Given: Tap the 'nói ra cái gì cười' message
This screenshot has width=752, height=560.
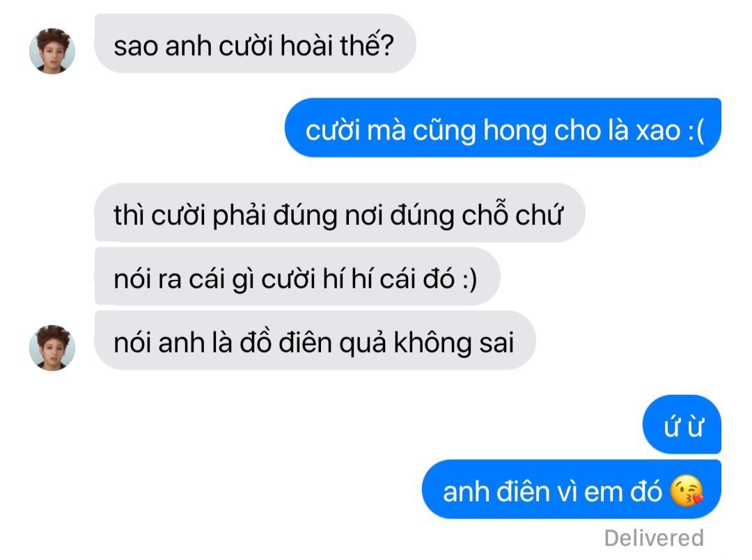Looking at the screenshot, I should [297, 277].
